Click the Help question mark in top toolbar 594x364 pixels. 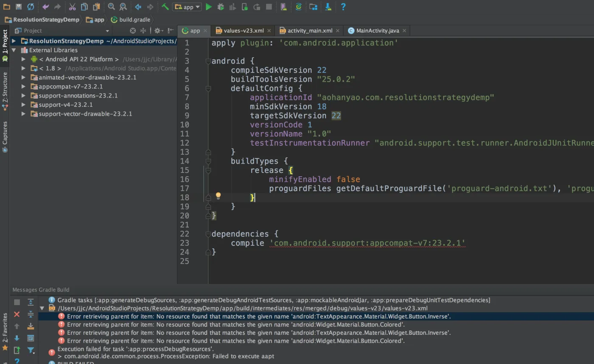343,7
